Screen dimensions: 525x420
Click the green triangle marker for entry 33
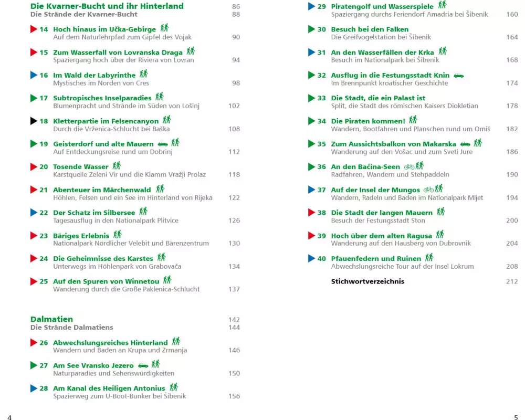311,98
